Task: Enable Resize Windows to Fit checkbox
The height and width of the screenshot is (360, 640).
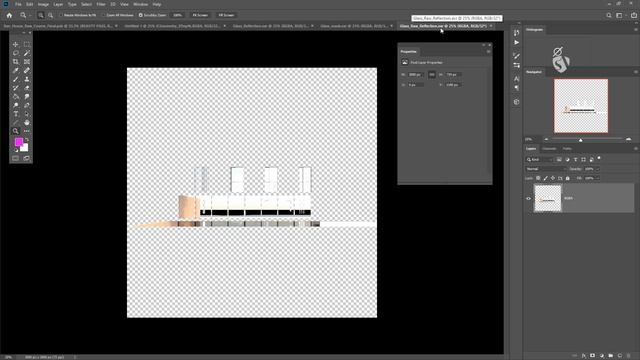Action: [61, 15]
